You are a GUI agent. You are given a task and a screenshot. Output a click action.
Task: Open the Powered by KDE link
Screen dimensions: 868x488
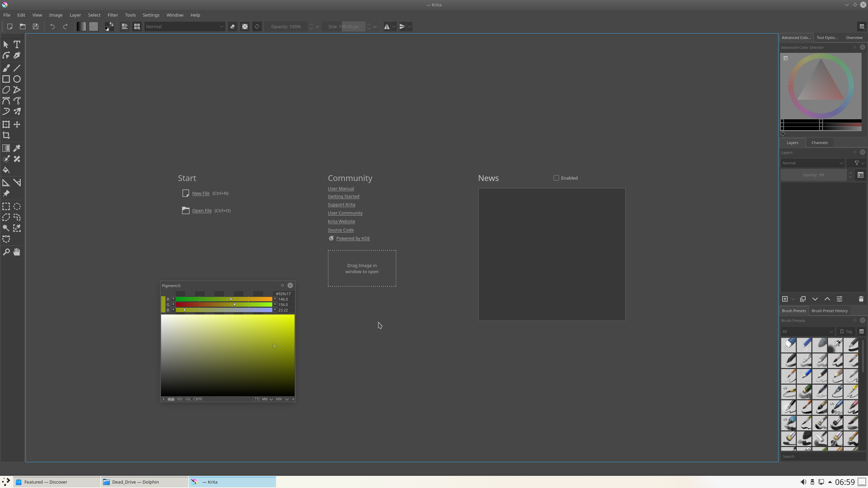[x=353, y=238]
